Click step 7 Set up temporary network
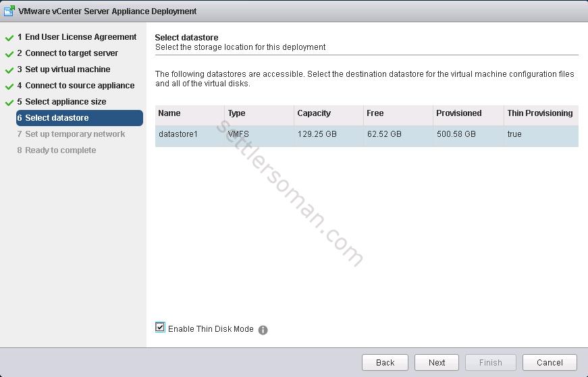 point(71,134)
